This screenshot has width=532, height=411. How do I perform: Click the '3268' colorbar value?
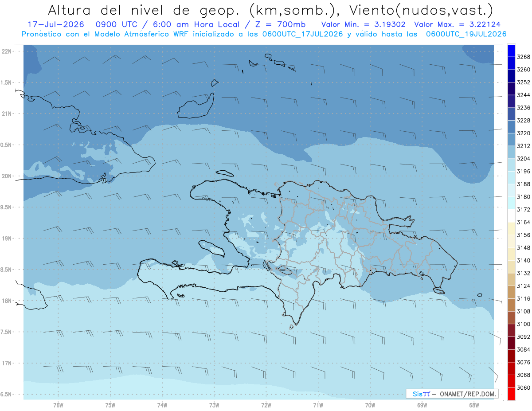tap(524, 57)
